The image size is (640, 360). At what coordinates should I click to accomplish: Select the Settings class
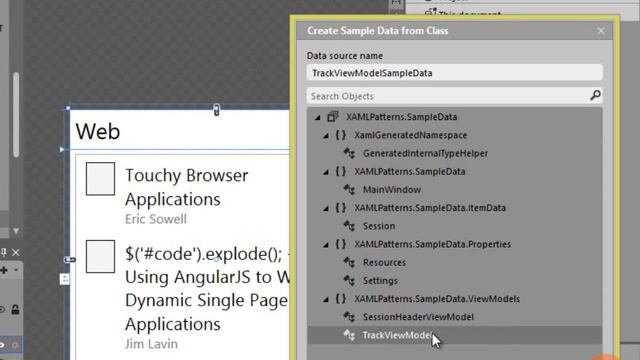pos(380,281)
